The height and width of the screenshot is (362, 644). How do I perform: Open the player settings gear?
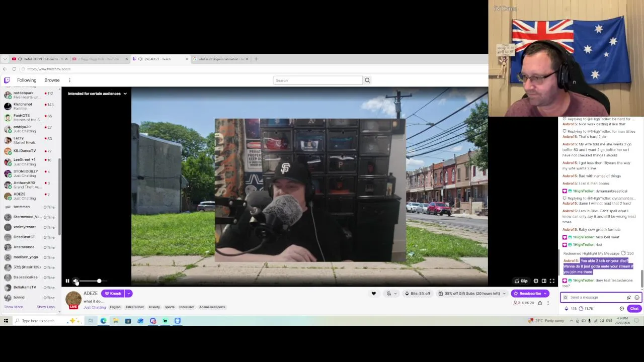click(x=536, y=281)
